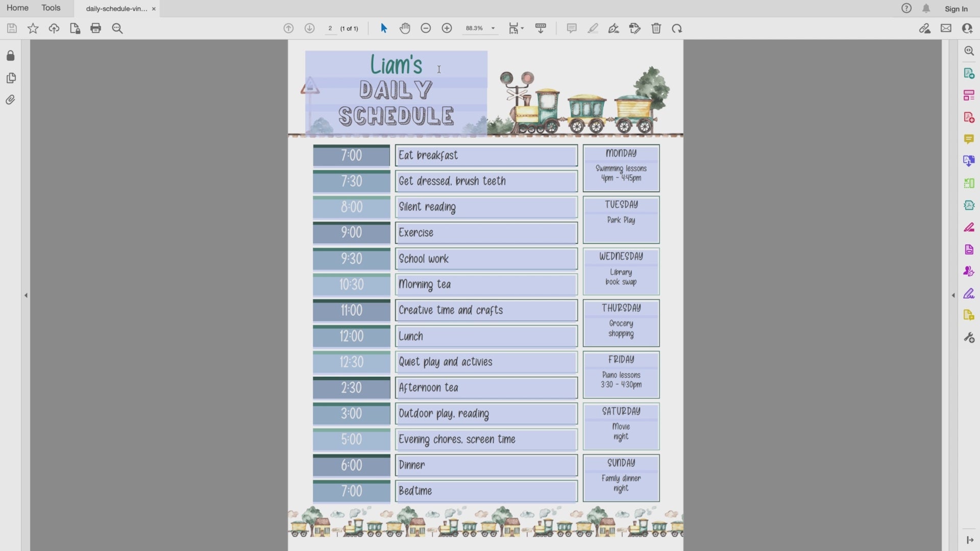Click the zoom out minus icon
Viewport: 980px width, 551px height.
click(x=426, y=29)
